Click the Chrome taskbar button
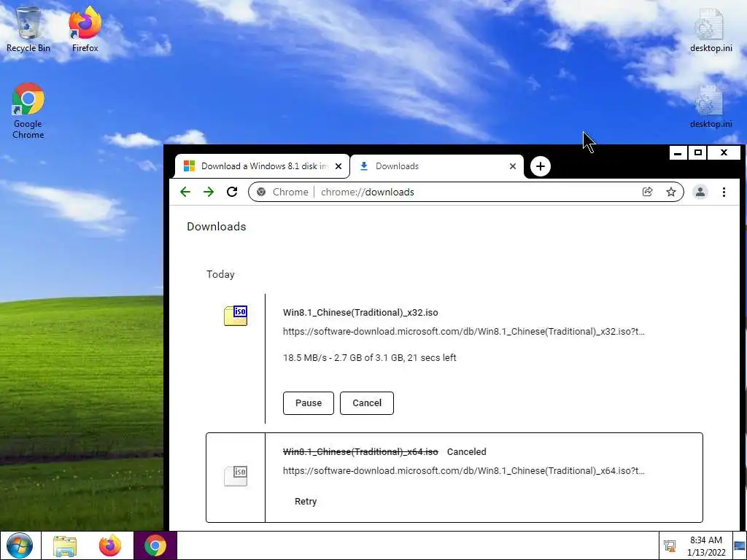The width and height of the screenshot is (747, 560). click(155, 545)
